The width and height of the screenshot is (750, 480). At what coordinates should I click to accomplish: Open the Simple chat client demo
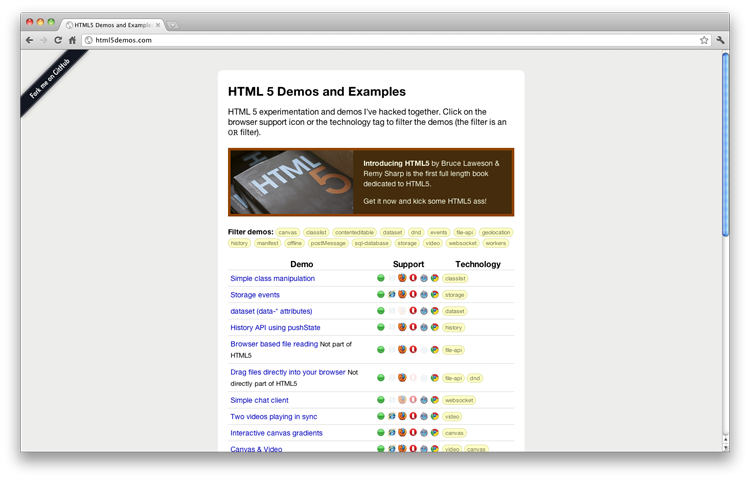pos(259,400)
